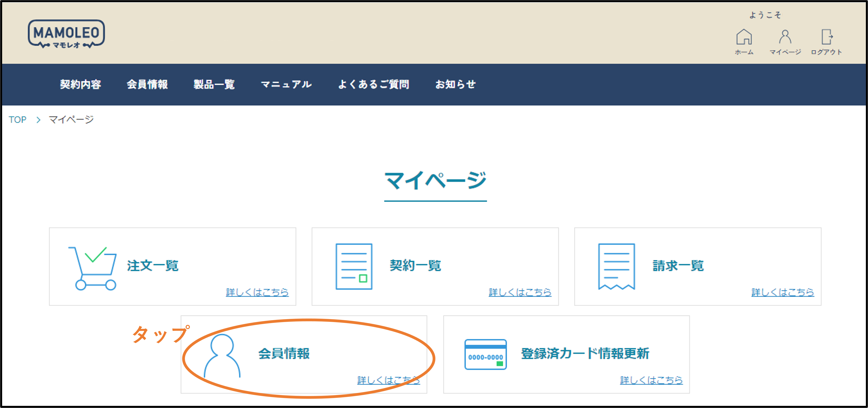Click 詳しくはこちら under 注文一覧
Screen dimensions: 868x408
[x=257, y=292]
